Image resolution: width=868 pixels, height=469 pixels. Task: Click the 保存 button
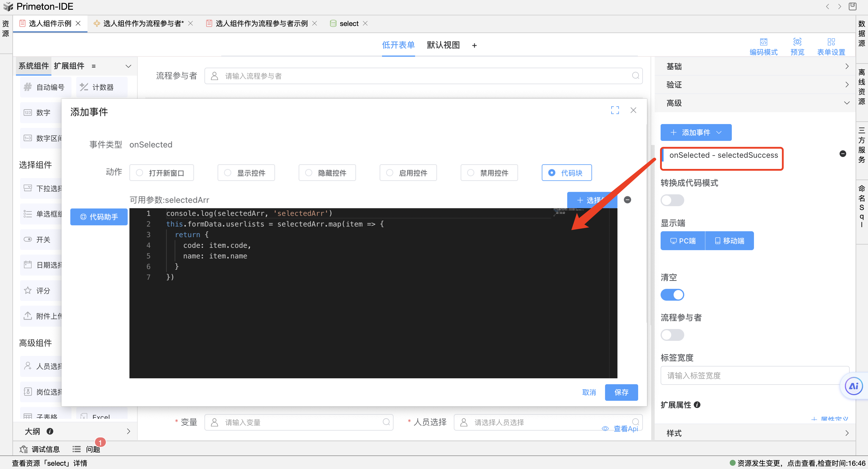tap(621, 392)
